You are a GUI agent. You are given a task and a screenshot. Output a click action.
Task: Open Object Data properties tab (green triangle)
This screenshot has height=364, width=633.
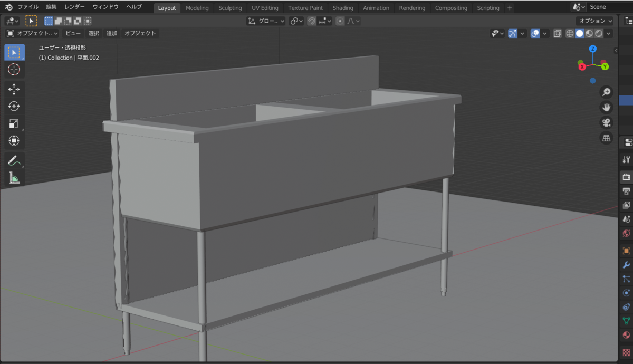[x=627, y=321]
